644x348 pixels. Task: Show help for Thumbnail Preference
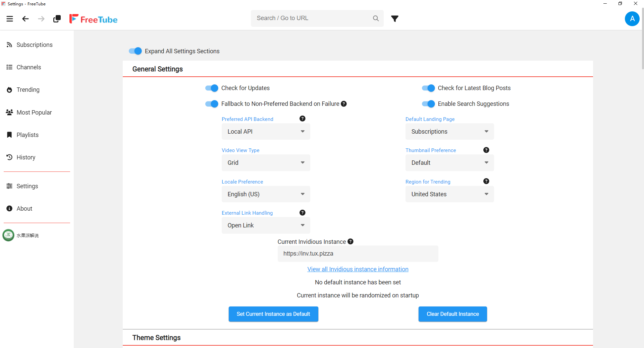point(486,150)
